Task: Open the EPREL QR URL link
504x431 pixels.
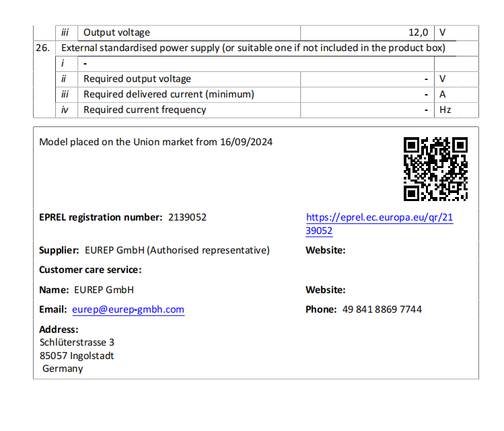Action: pyautogui.click(x=380, y=224)
